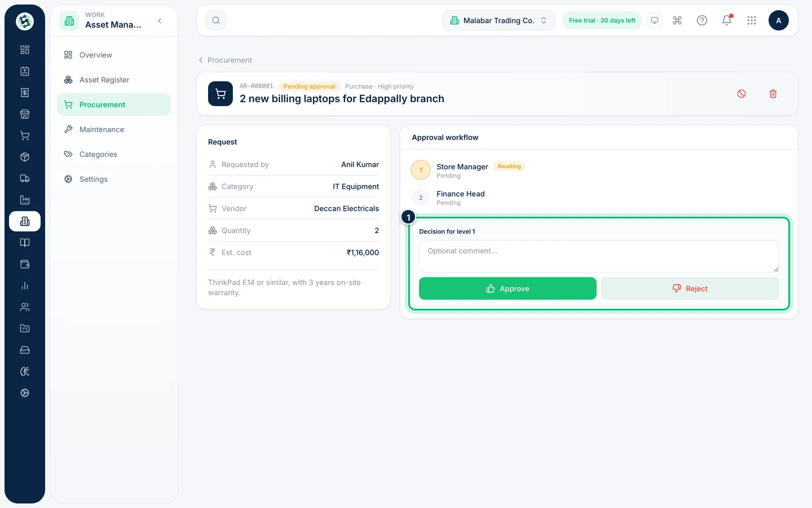The width and height of the screenshot is (812, 508).
Task: Open the delivery truck icon in left rail
Action: 24,178
